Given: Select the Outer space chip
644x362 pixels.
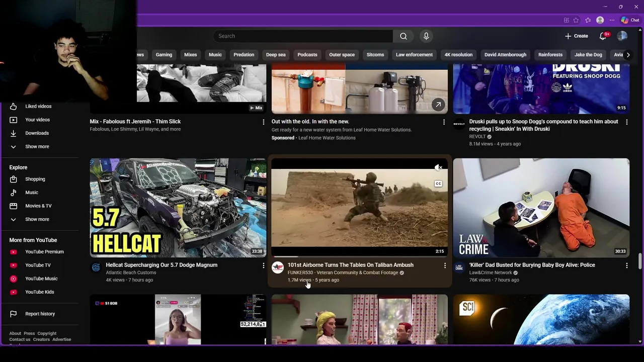Looking at the screenshot, I should click(342, 55).
